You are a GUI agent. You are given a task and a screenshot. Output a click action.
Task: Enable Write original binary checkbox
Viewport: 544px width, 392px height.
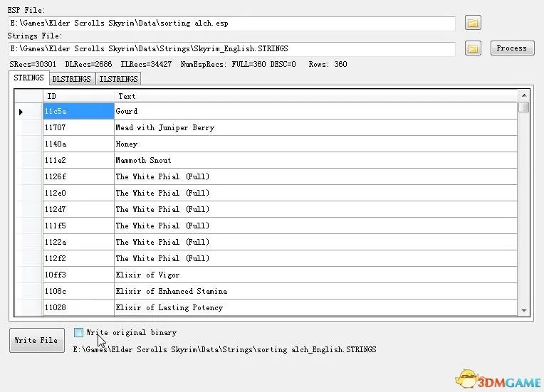point(79,333)
